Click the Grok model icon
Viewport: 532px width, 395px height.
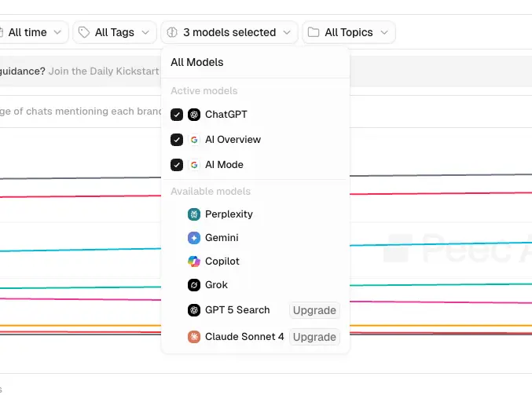(x=194, y=285)
